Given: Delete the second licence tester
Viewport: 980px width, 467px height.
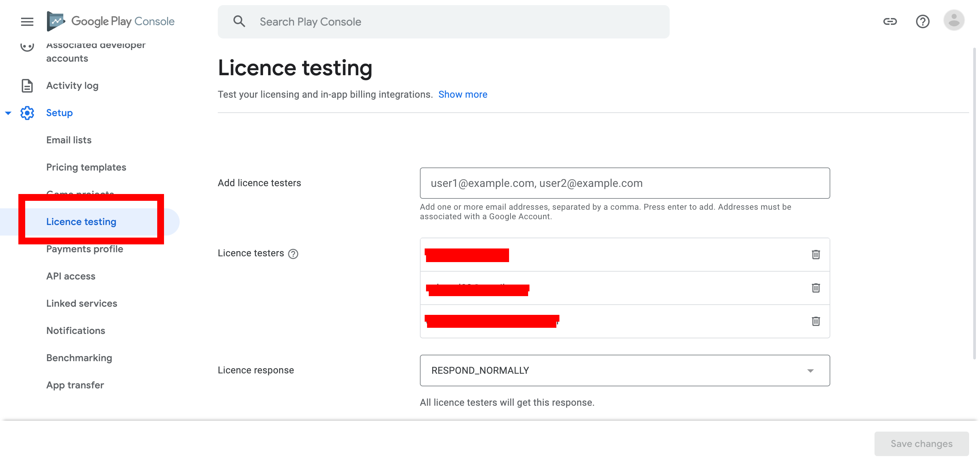Looking at the screenshot, I should click(815, 288).
